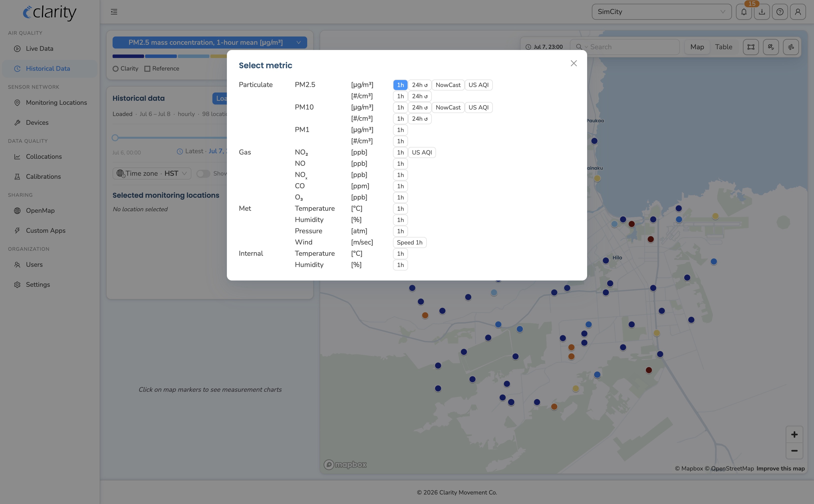Click Improve this map link

pos(781,469)
